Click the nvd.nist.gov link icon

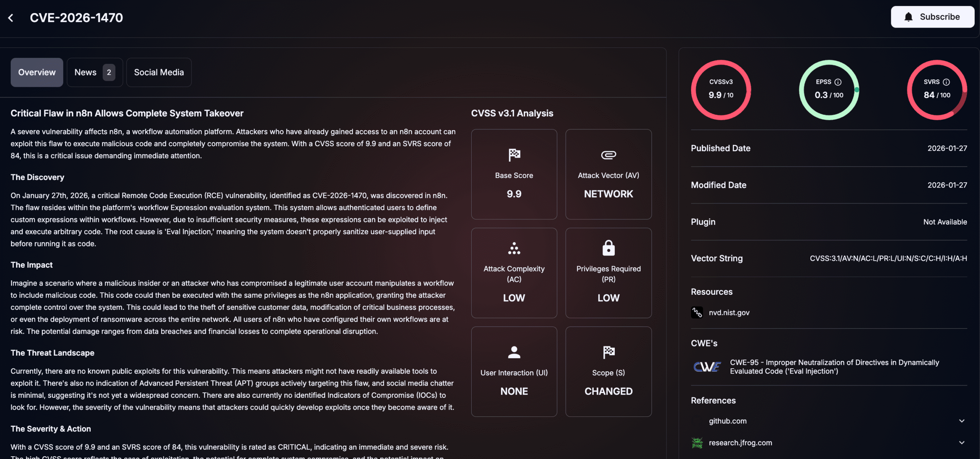[x=697, y=312]
